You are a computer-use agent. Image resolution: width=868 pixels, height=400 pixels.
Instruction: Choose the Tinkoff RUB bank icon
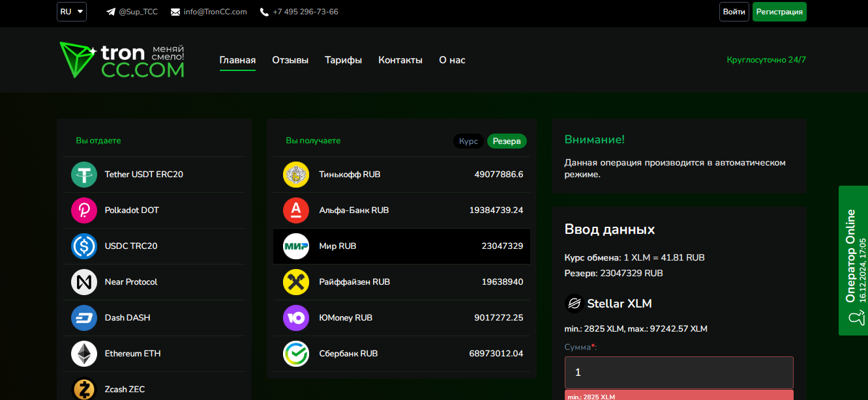point(296,175)
